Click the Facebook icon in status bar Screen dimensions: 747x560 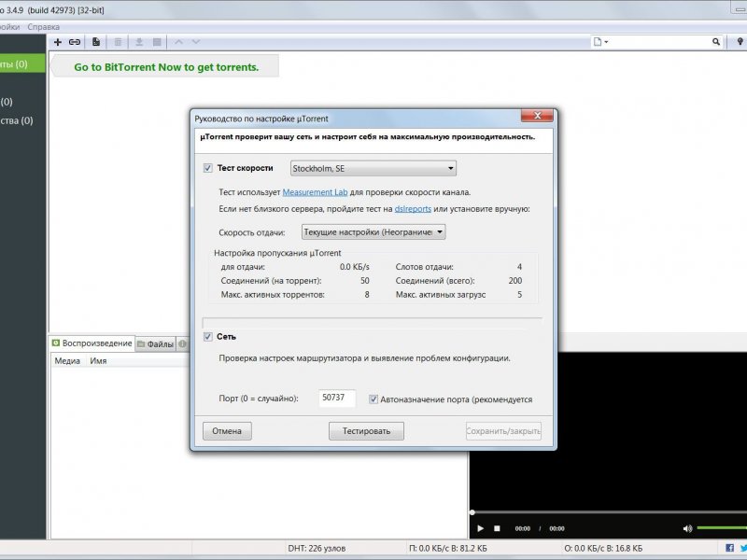729,548
